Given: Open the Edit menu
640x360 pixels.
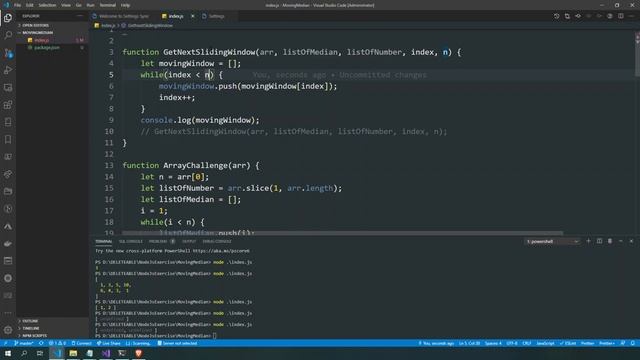Looking at the screenshot, I should [30, 5].
